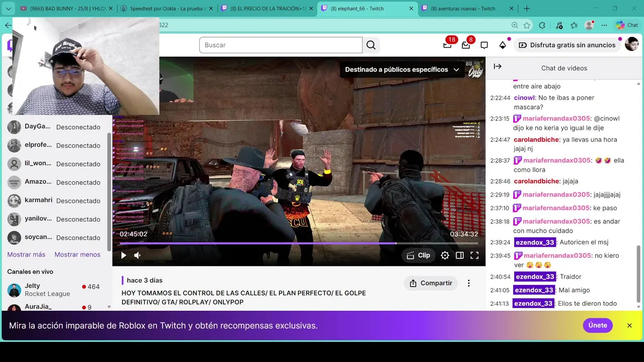Image resolution: width=644 pixels, height=362 pixels.
Task: Toggle theatre mode
Action: [x=459, y=255]
